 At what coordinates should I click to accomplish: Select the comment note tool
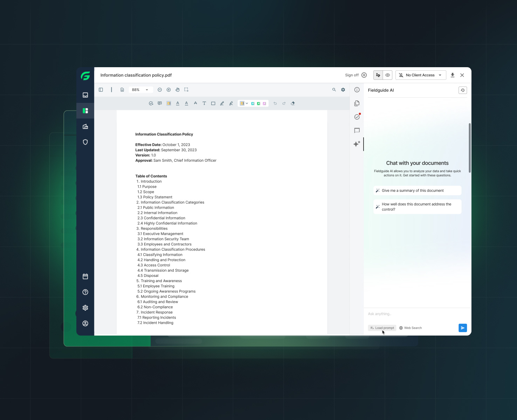pos(160,103)
